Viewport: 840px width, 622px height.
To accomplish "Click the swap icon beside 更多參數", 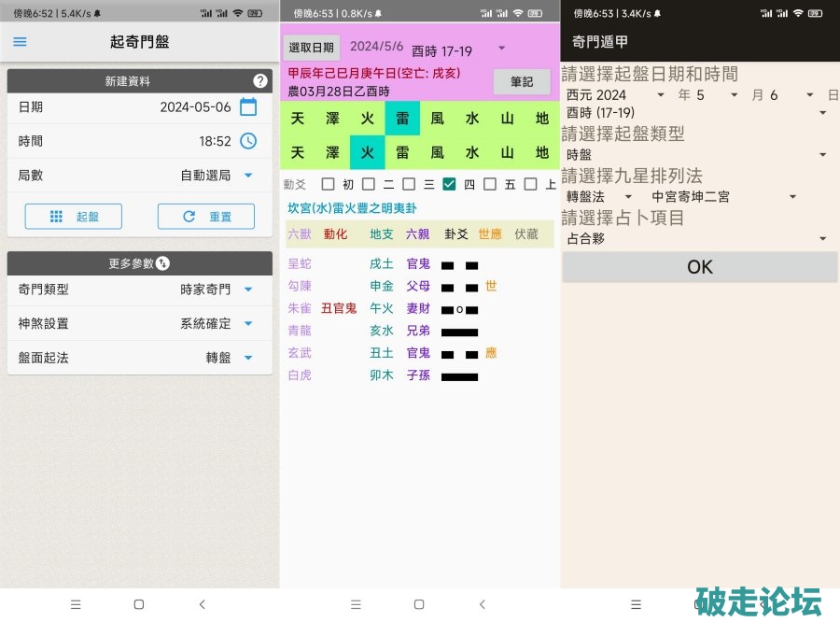I will (162, 263).
